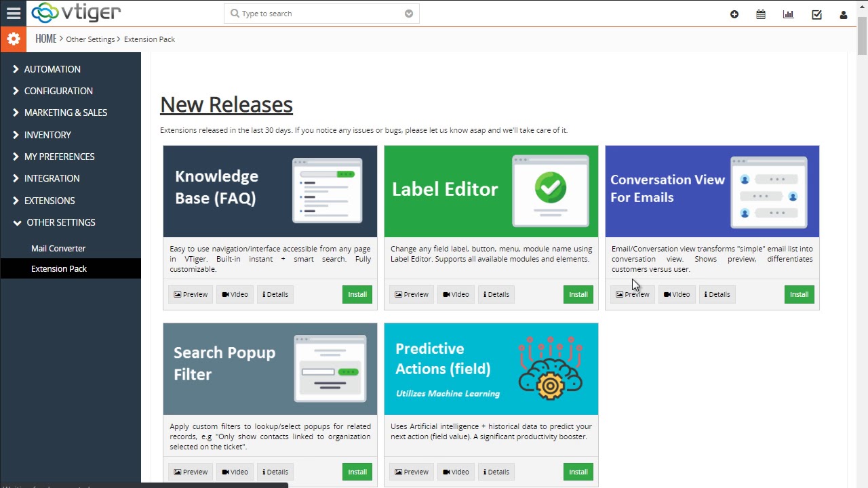Focus the Type to search field

click(321, 14)
